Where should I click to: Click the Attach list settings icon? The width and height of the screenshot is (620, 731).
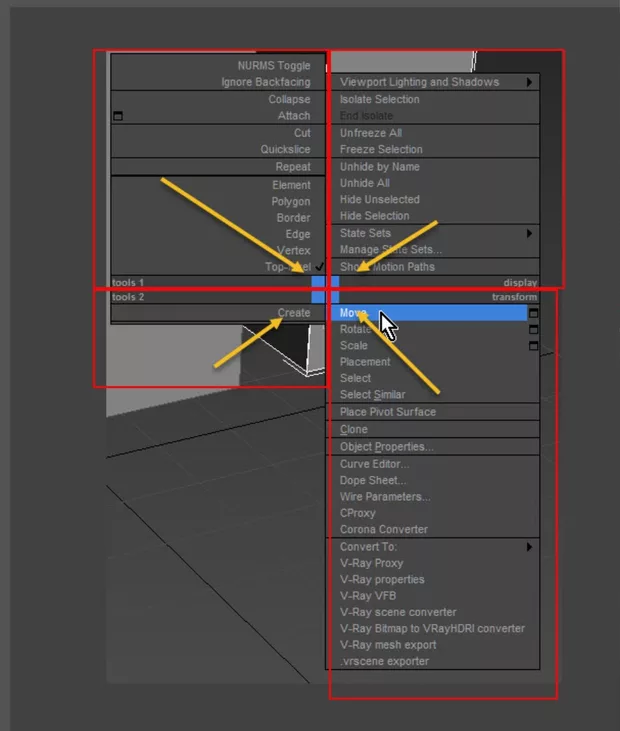point(118,116)
